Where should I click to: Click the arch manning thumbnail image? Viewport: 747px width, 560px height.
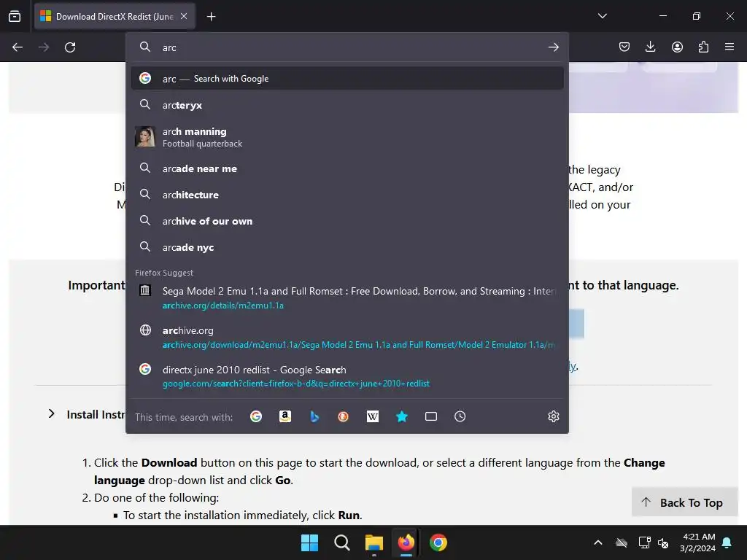[145, 136]
